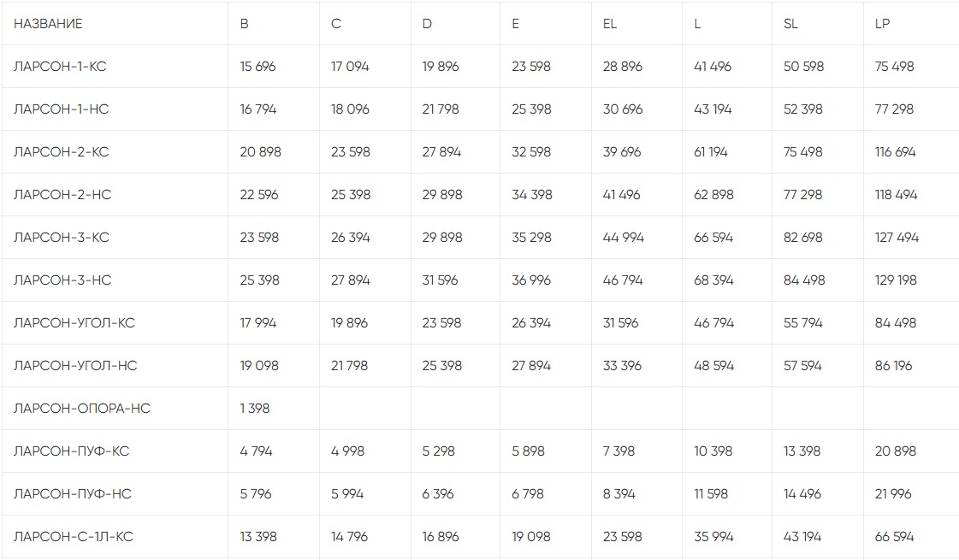Select the 44 994 price cell
Screen dimensions: 959x560
pyautogui.click(x=624, y=238)
